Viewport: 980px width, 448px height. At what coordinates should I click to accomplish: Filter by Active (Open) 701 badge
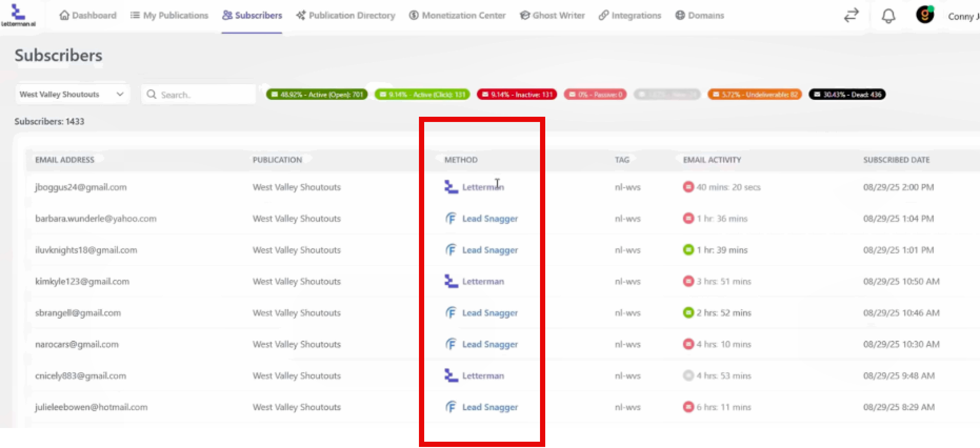click(x=317, y=95)
